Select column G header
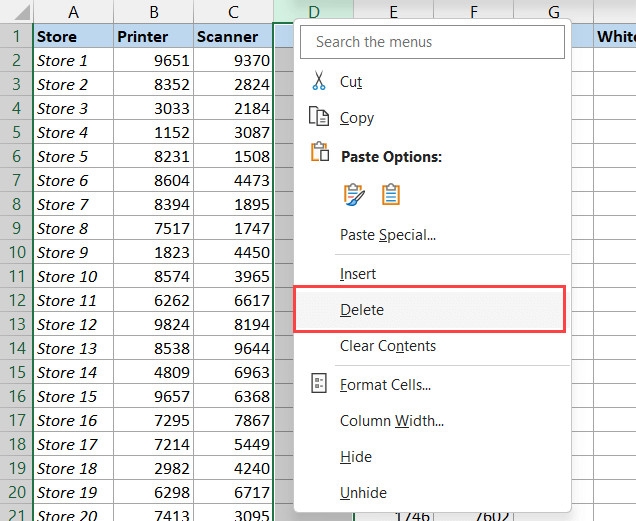Viewport: 636px width, 521px height. pyautogui.click(x=554, y=12)
